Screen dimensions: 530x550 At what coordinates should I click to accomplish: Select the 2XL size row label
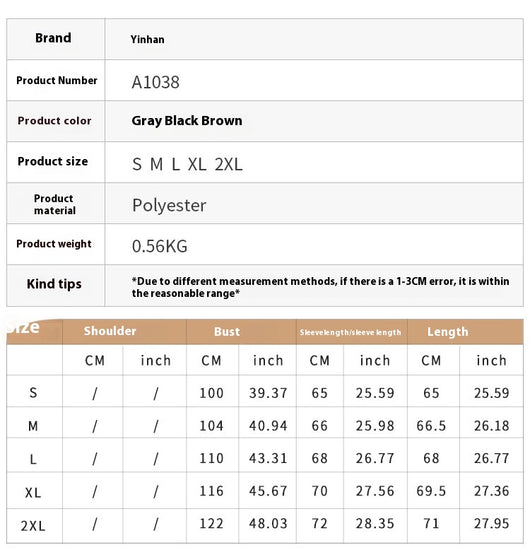[x=33, y=526]
